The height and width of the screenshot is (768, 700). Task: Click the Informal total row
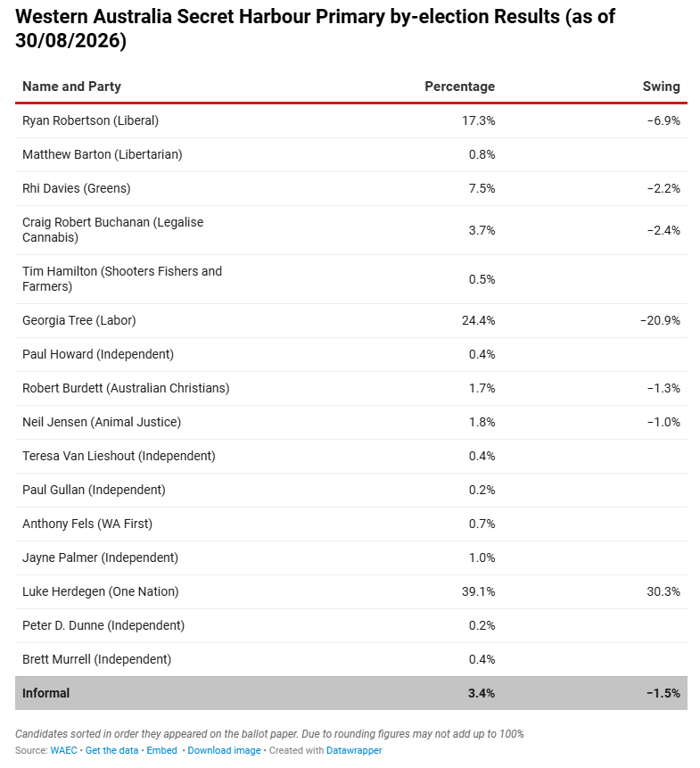point(351,693)
